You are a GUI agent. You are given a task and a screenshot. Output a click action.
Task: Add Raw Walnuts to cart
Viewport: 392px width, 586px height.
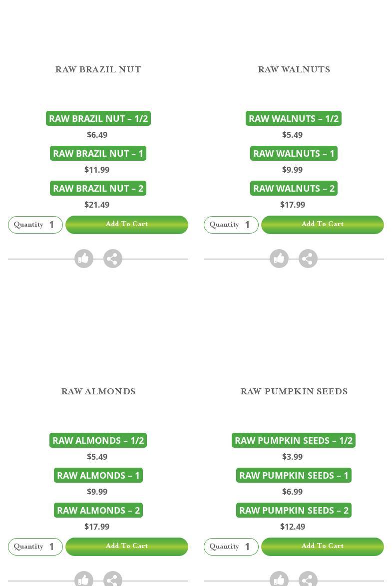click(x=323, y=225)
